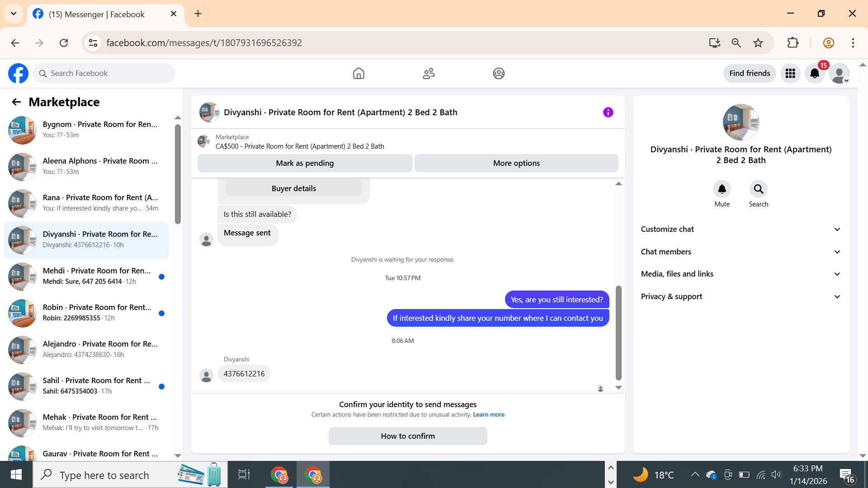868x488 pixels.
Task: Mute this conversation with the bell icon
Action: pos(722,189)
